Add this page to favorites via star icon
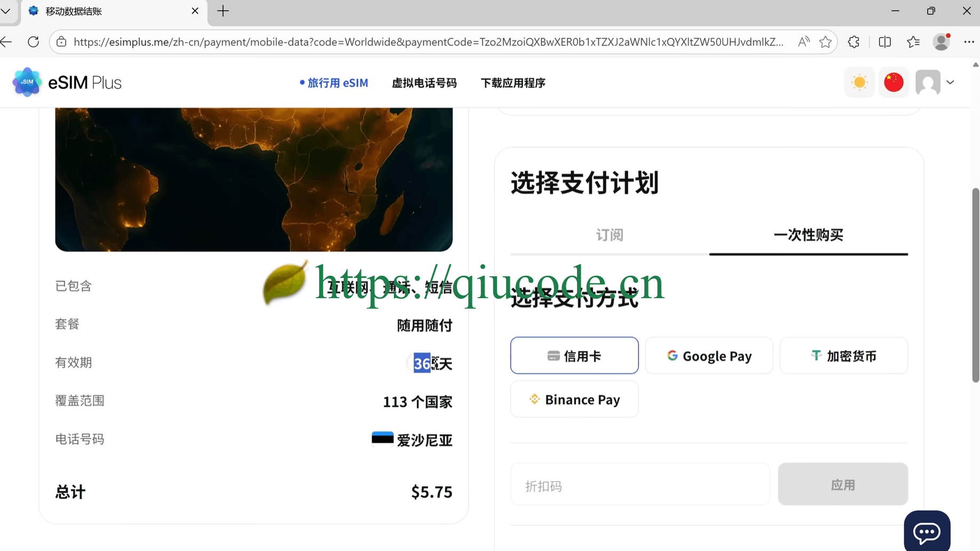Screen dimensions: 980x551 tap(825, 42)
